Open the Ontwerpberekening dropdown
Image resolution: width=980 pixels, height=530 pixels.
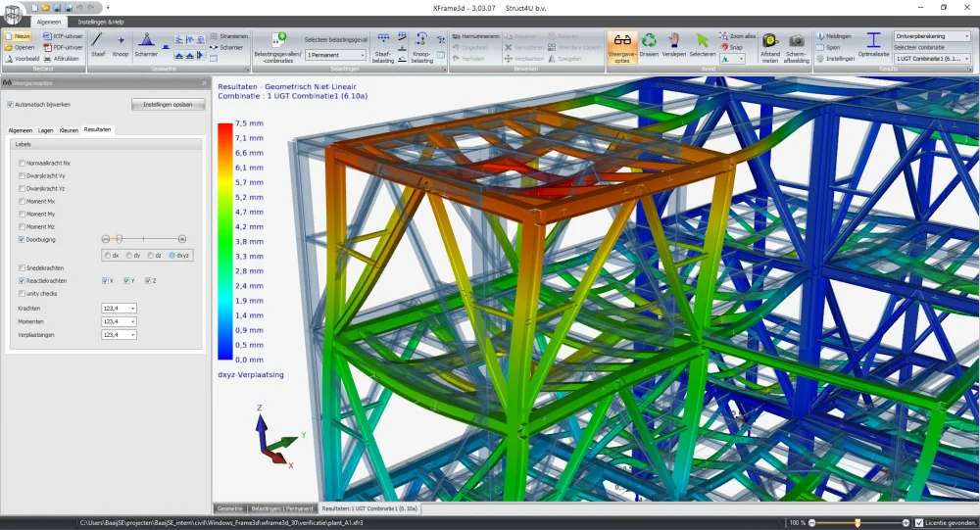click(932, 36)
